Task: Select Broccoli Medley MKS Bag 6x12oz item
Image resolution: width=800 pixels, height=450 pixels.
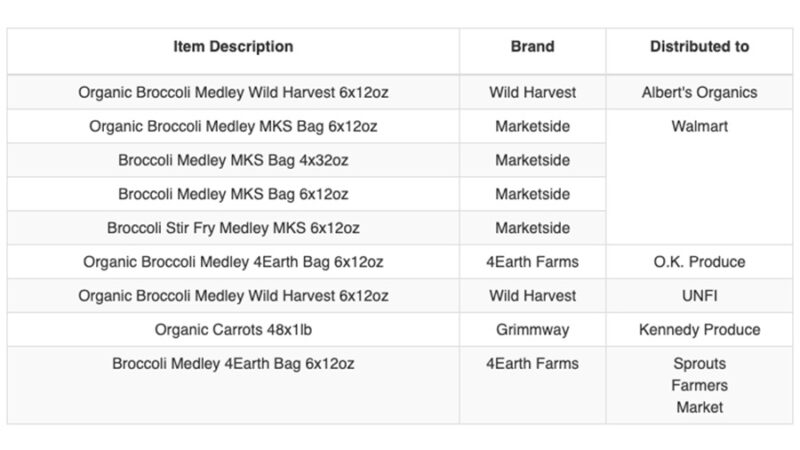Action: [233, 194]
